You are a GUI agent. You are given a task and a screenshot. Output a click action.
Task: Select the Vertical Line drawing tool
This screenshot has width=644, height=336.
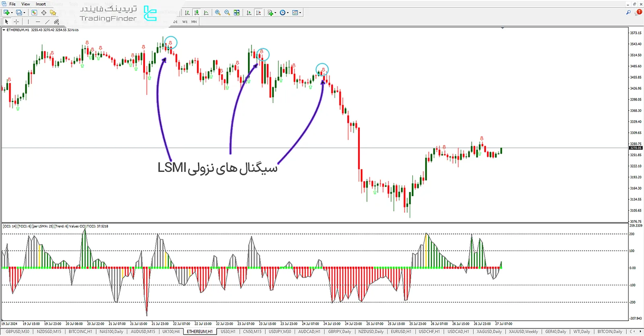click(x=28, y=22)
